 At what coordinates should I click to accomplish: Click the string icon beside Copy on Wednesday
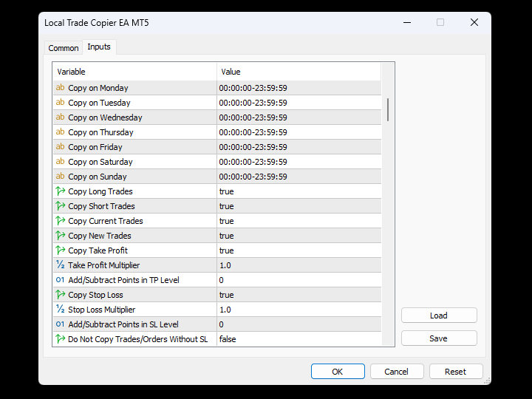click(x=60, y=117)
